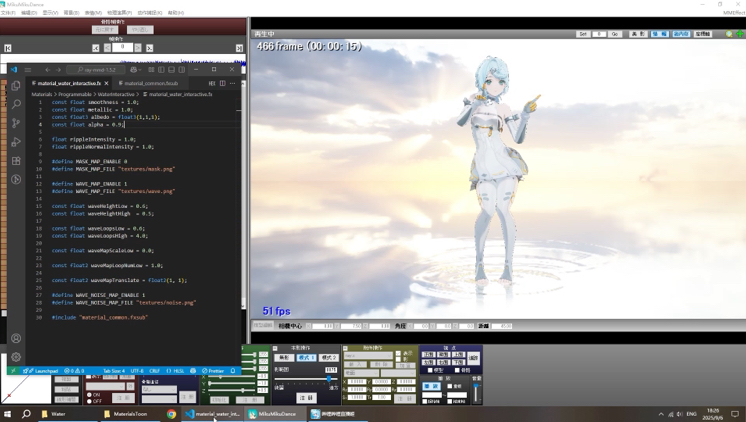Open Extensions view in VS Code sidebar
The height and width of the screenshot is (422, 746).
pyautogui.click(x=16, y=161)
